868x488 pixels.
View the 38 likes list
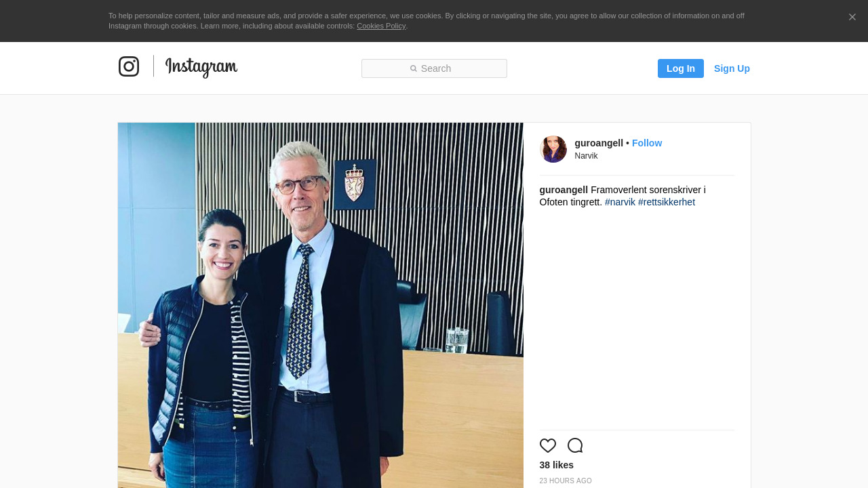coord(556,465)
